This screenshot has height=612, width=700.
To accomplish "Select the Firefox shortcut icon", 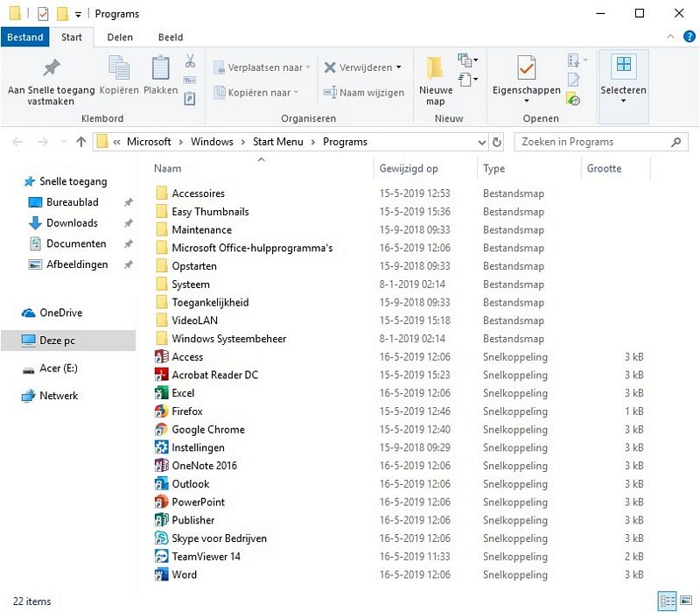I will [x=161, y=411].
